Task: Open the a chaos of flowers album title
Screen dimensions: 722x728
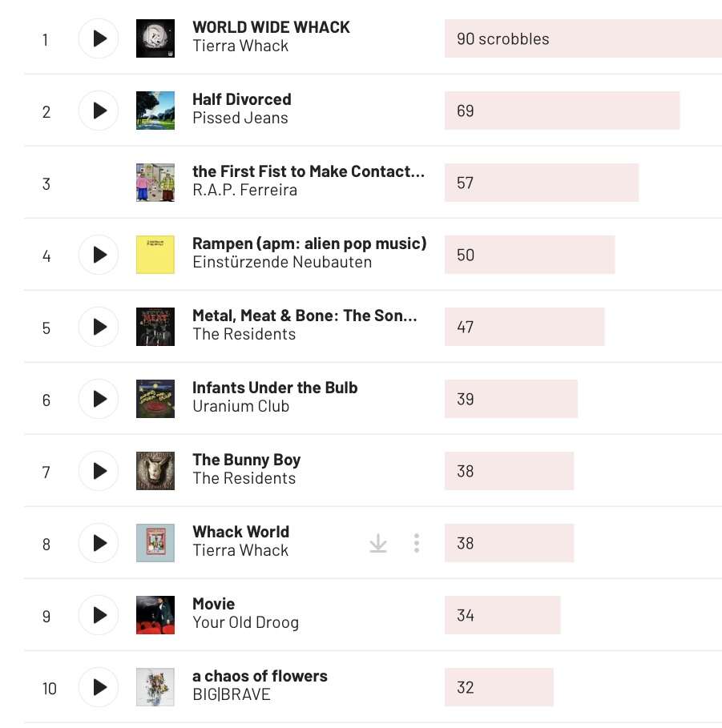Action: pos(260,676)
